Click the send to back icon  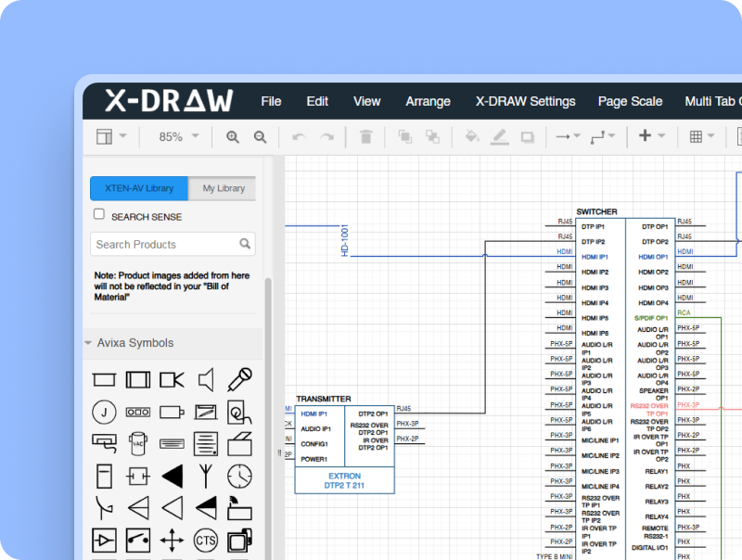(x=432, y=136)
